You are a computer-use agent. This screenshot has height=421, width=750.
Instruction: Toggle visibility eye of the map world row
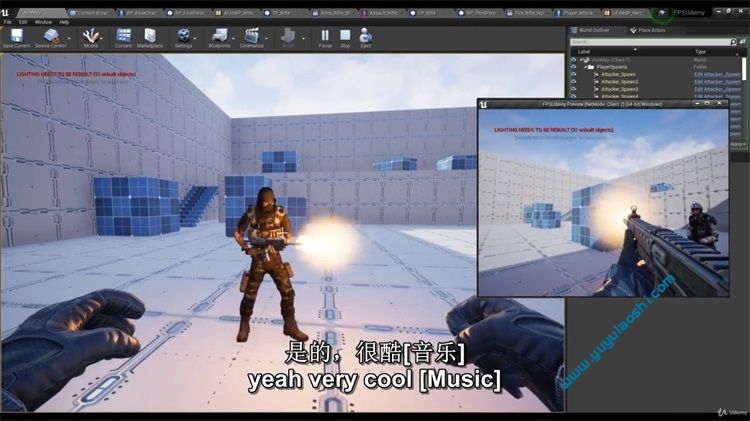coord(574,60)
